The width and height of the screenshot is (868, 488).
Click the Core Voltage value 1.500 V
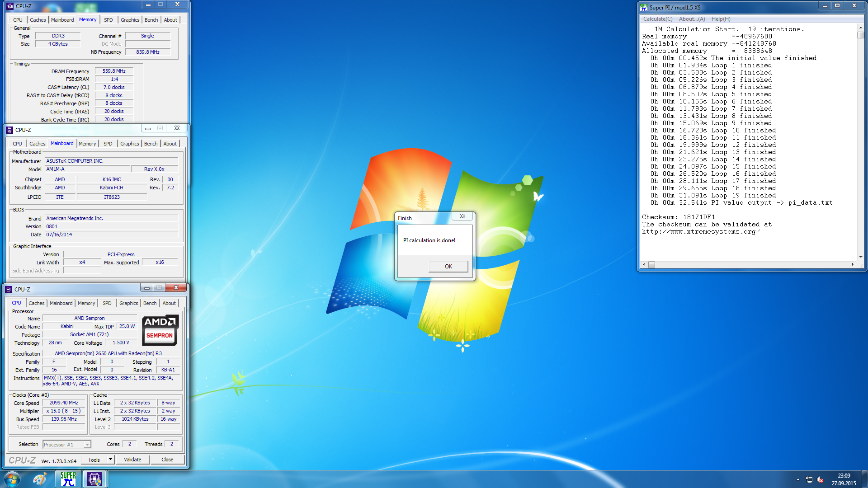tap(121, 343)
